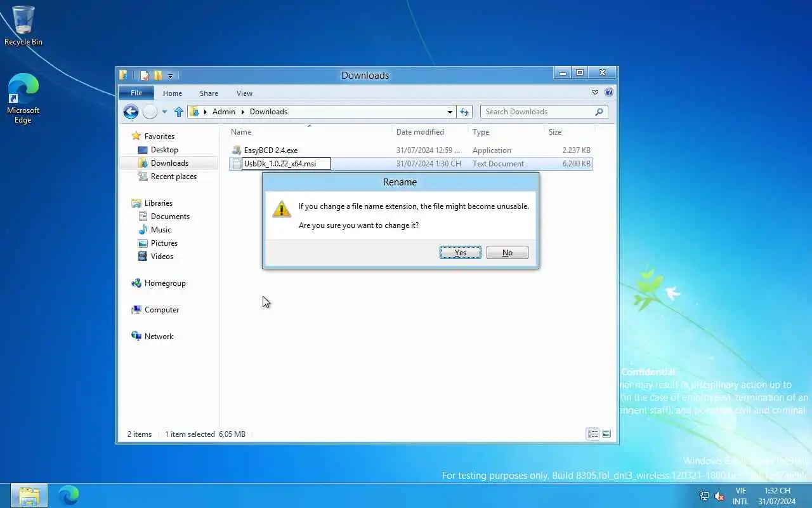This screenshot has width=812, height=508.
Task: Select Favorites in the navigation pane
Action: coord(159,137)
